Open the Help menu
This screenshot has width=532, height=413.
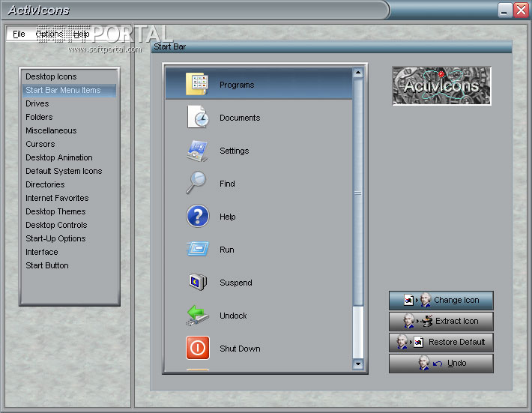point(82,34)
